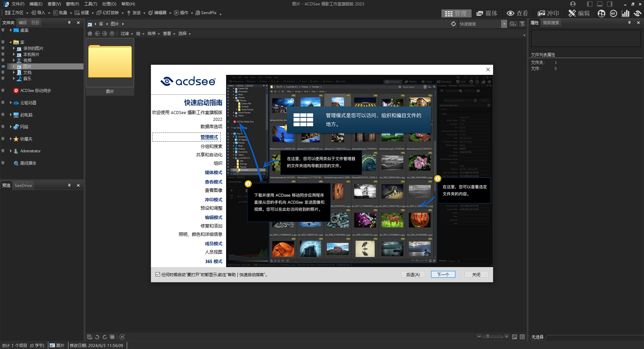Open 365 模式 link in guide
This screenshot has height=349, width=644.
(x=214, y=261)
